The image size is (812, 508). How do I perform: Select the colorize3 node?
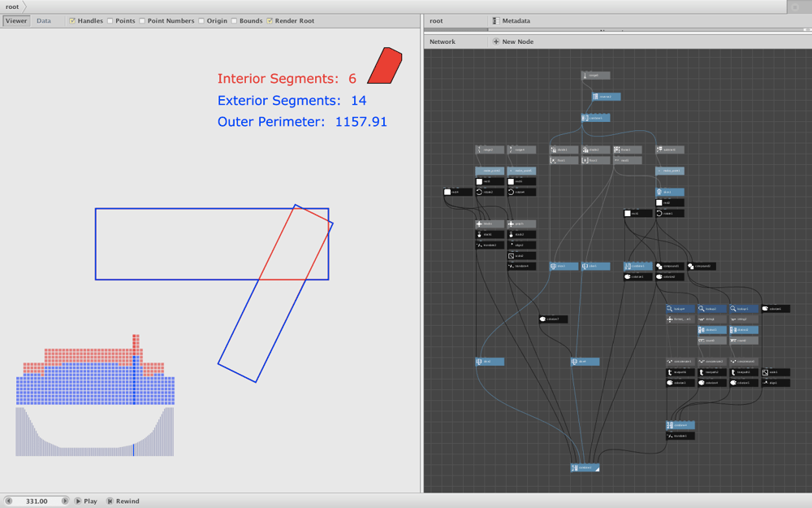click(x=680, y=383)
